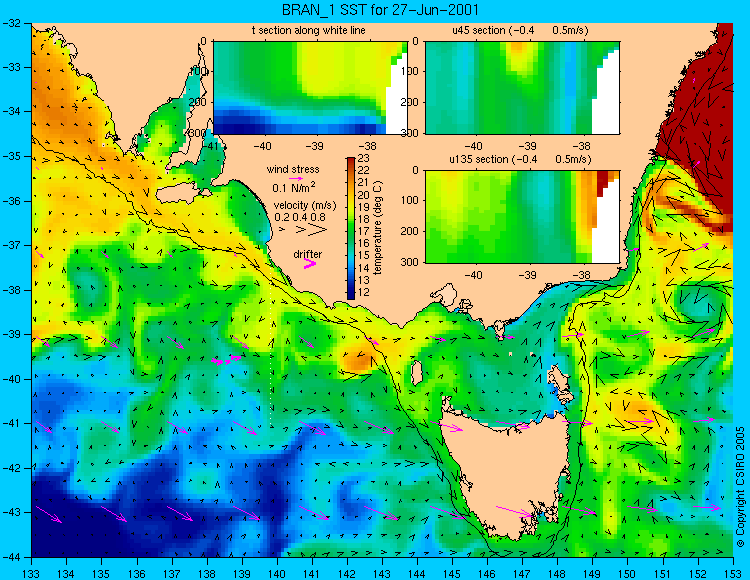Screen dimensions: 750x580
Task: Click the 142 longitude axis label
Action: (x=347, y=573)
